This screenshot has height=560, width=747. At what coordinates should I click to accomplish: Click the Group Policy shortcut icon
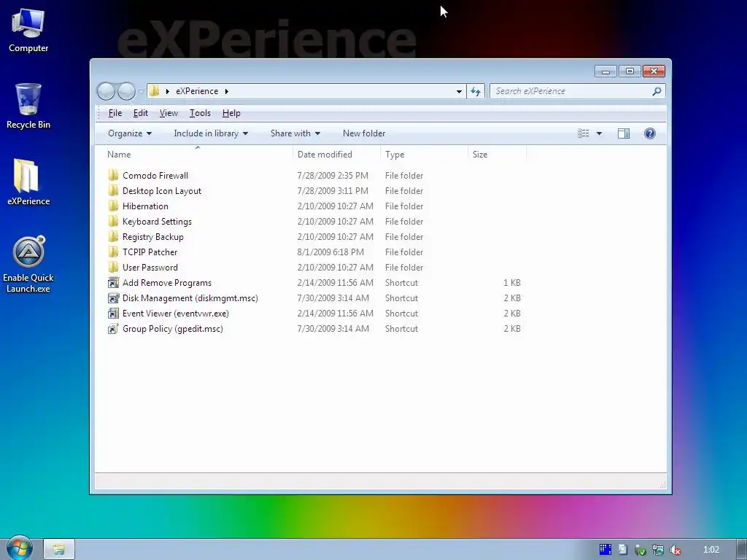point(113,329)
